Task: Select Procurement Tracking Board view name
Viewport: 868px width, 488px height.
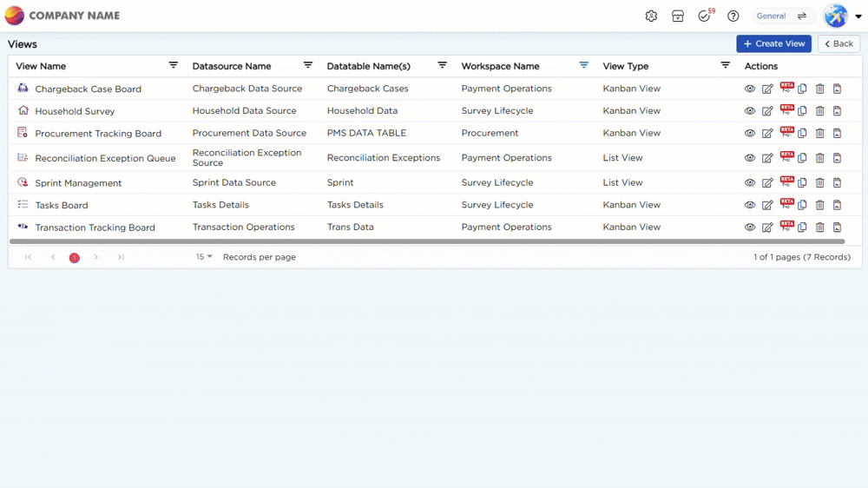Action: coord(98,133)
